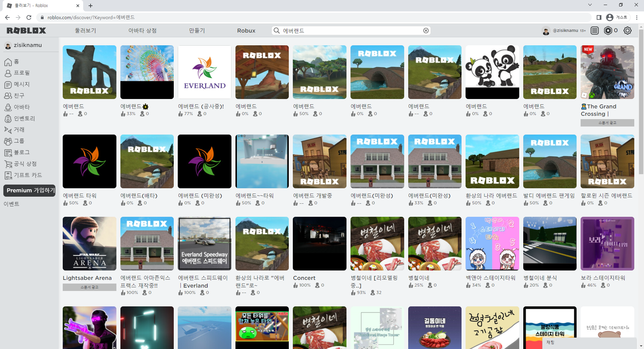Click the Home (홈) sidebar icon

[8, 62]
